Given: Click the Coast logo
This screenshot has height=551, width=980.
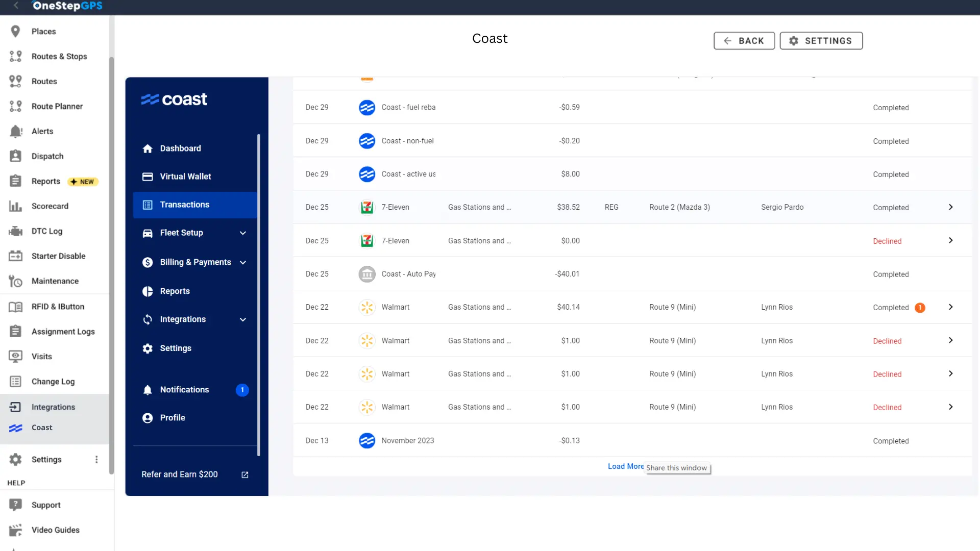Looking at the screenshot, I should click(174, 99).
